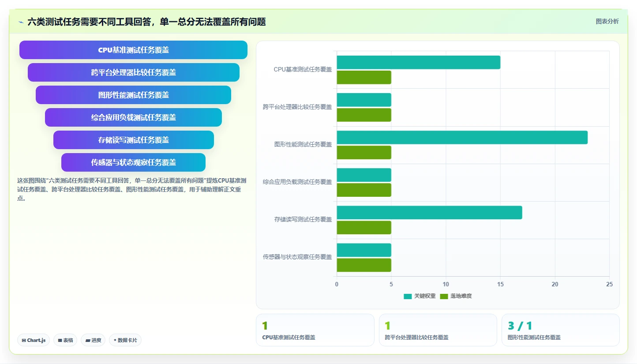The image size is (637, 364).
Task: Click the green 落地难度 bar for 传感器与状态观察任务覆盖
Action: tap(364, 265)
